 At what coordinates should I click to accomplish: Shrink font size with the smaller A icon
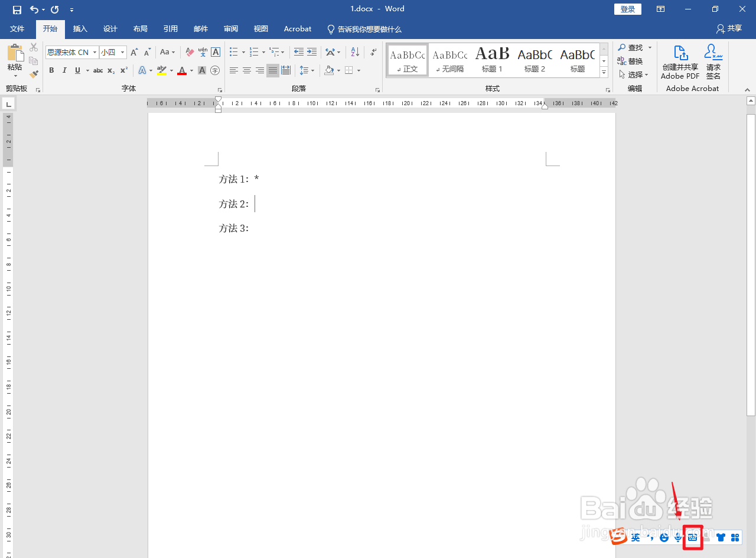148,52
